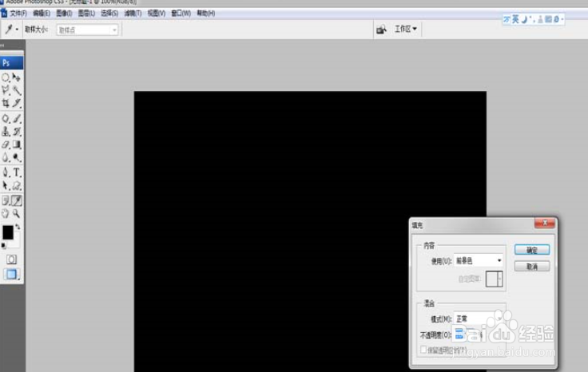Open the 工作区 workspace dropdown
This screenshot has height=372, width=588.
pyautogui.click(x=405, y=29)
